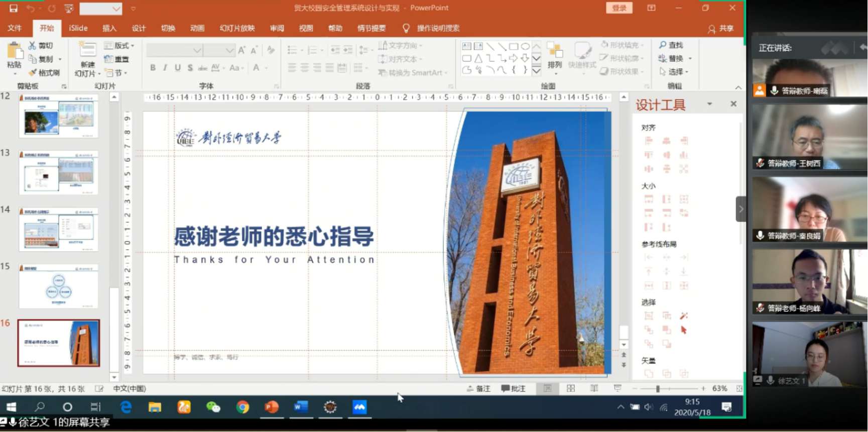868x432 pixels.
Task: Open the Layout (版式) dropdown
Action: 119,46
